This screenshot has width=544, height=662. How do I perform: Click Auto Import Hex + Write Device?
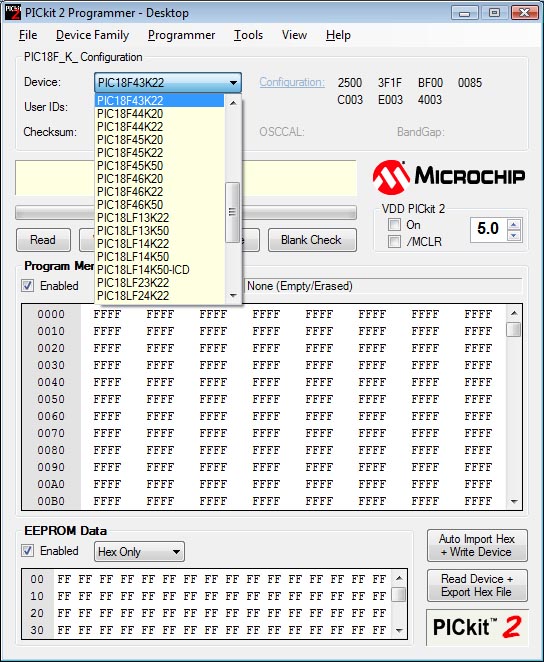(477, 545)
